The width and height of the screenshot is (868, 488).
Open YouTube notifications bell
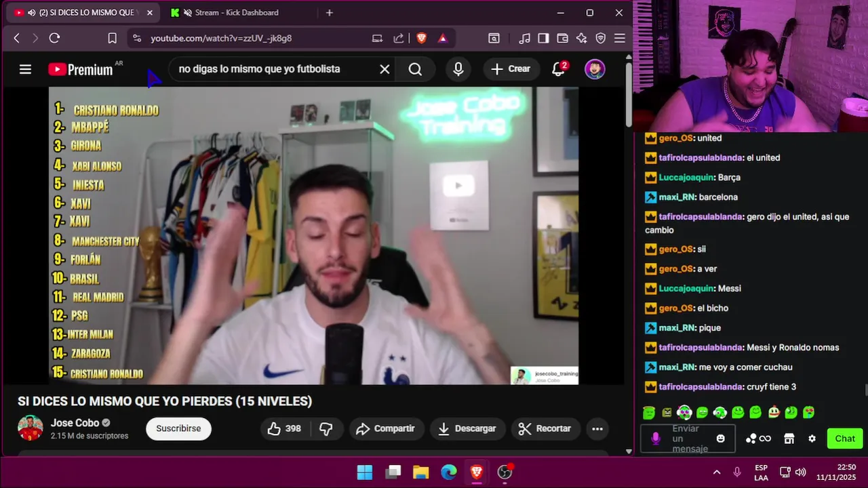(559, 69)
